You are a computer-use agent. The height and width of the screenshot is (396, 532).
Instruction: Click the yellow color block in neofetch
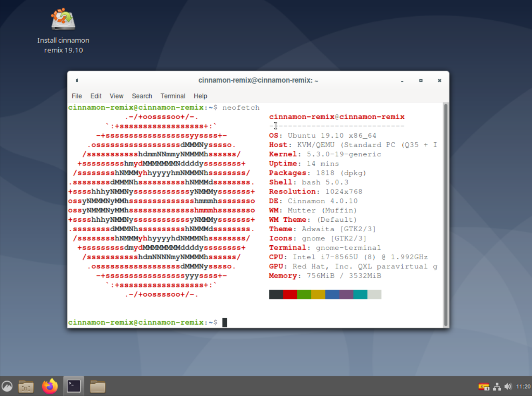coord(318,294)
